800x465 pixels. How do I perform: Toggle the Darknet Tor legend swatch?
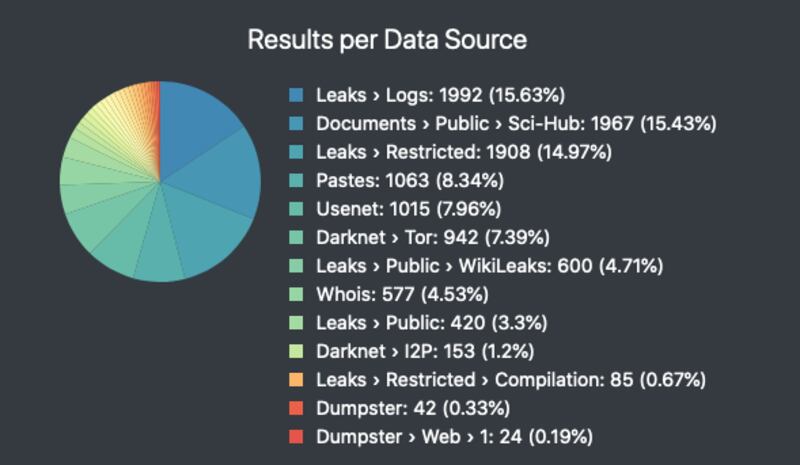(x=296, y=238)
